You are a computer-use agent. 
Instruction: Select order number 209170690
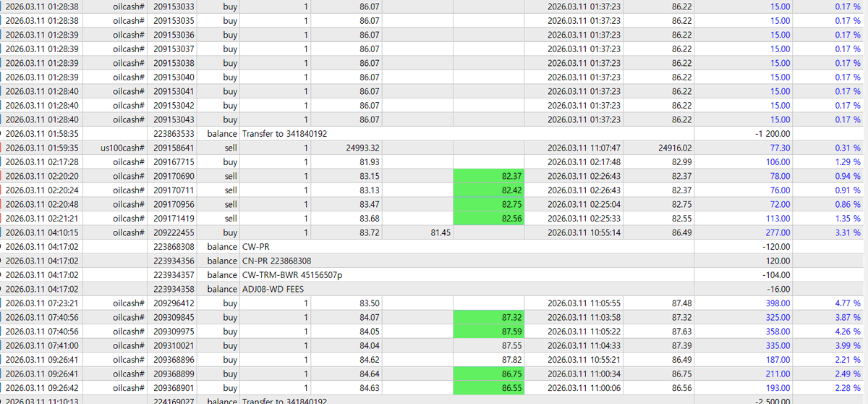coord(174,176)
